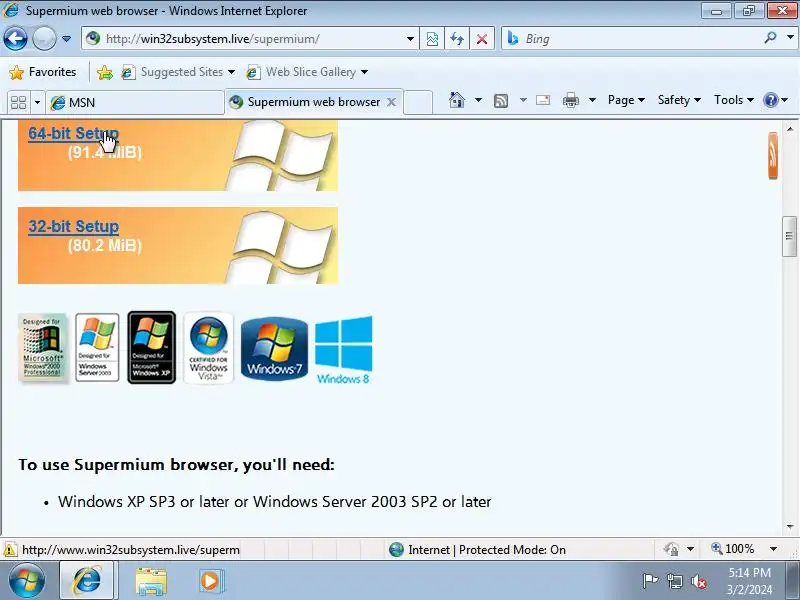The height and width of the screenshot is (600, 800).
Task: Open the Windows Start menu orb
Action: tap(26, 580)
